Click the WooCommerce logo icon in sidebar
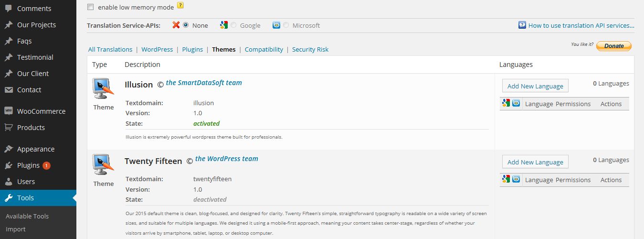 (9, 111)
